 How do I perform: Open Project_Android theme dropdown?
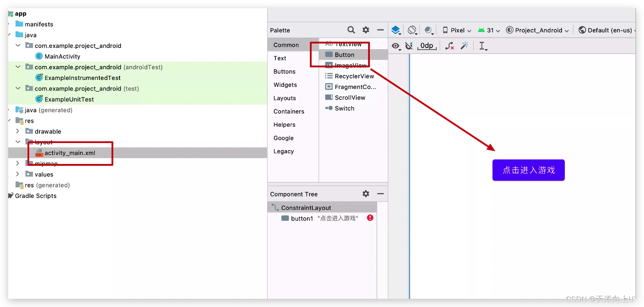[538, 30]
